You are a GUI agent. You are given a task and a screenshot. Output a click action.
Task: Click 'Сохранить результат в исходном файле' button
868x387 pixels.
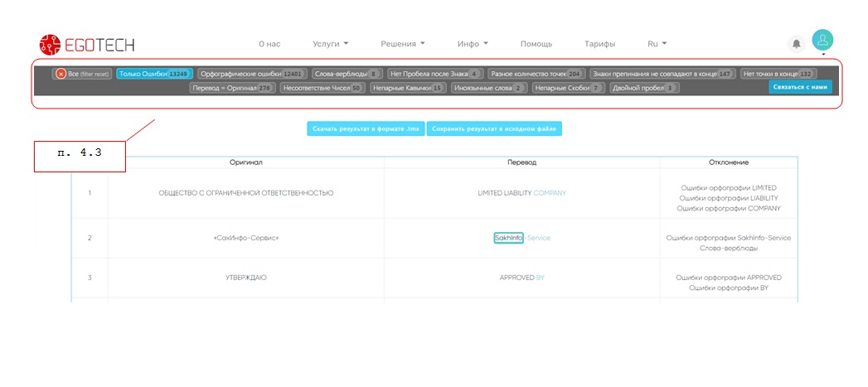point(494,128)
